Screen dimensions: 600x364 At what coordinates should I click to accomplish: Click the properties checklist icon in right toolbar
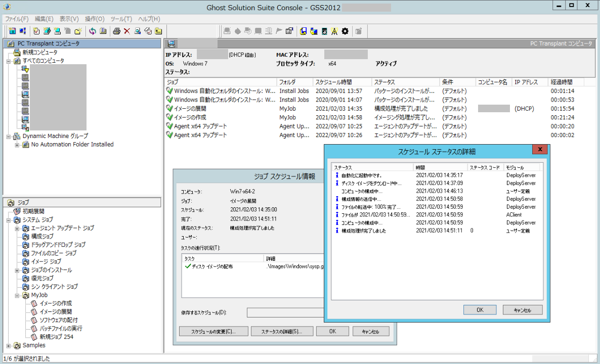tap(289, 31)
